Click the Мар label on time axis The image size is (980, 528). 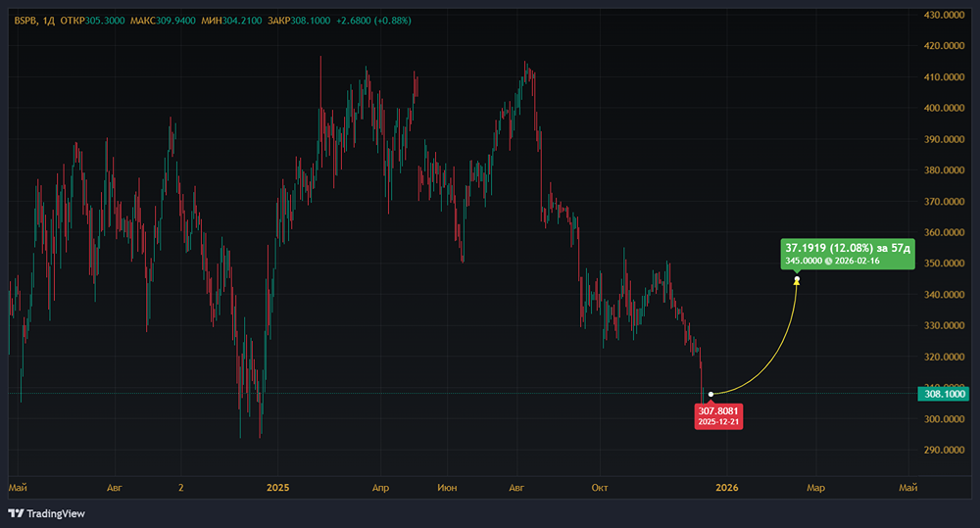(815, 487)
